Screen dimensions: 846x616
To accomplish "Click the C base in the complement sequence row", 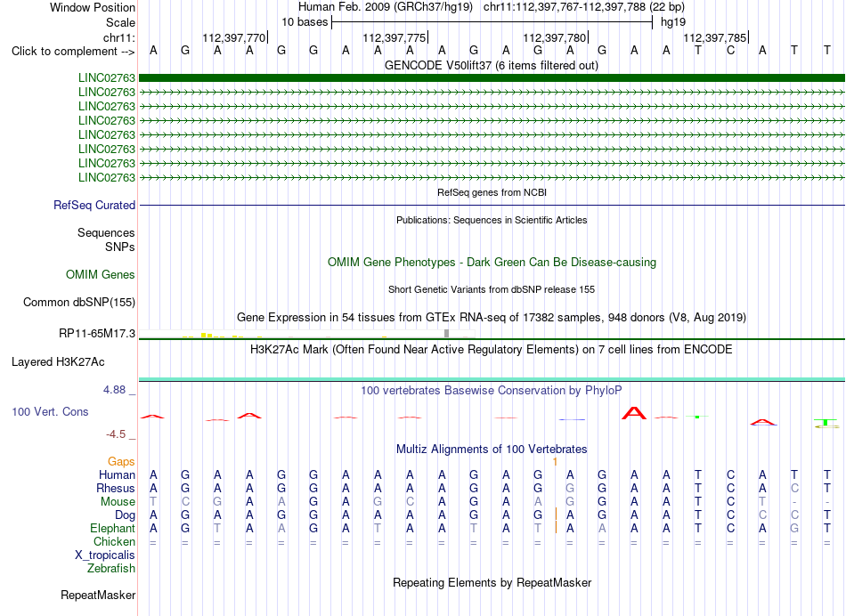I will (730, 51).
